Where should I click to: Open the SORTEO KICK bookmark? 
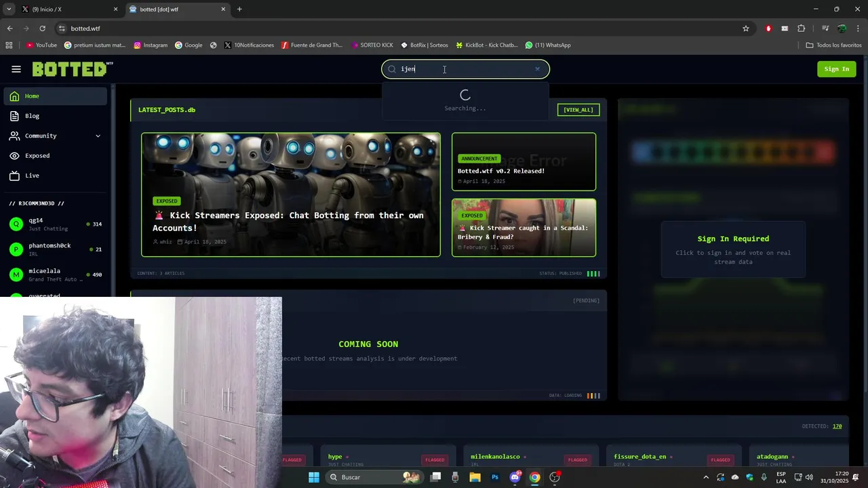(372, 45)
